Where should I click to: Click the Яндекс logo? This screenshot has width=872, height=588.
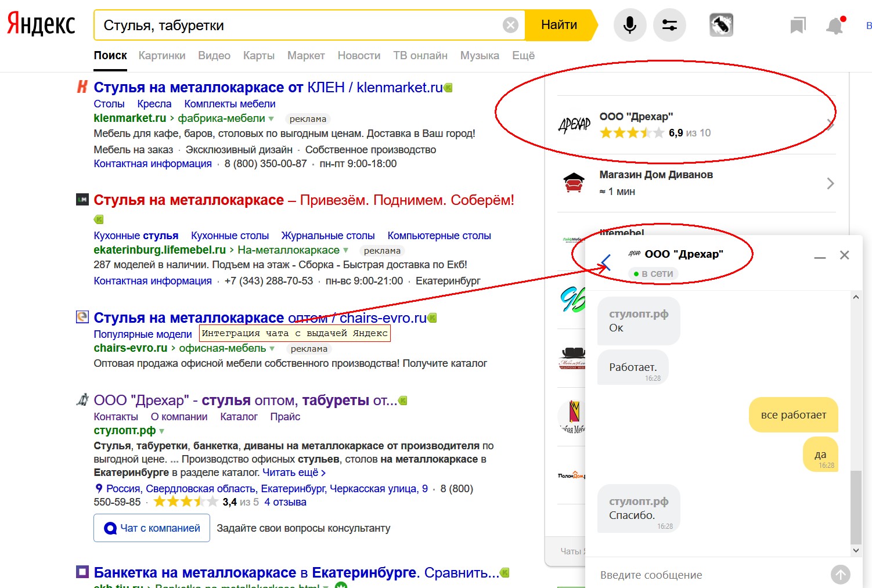tap(41, 24)
